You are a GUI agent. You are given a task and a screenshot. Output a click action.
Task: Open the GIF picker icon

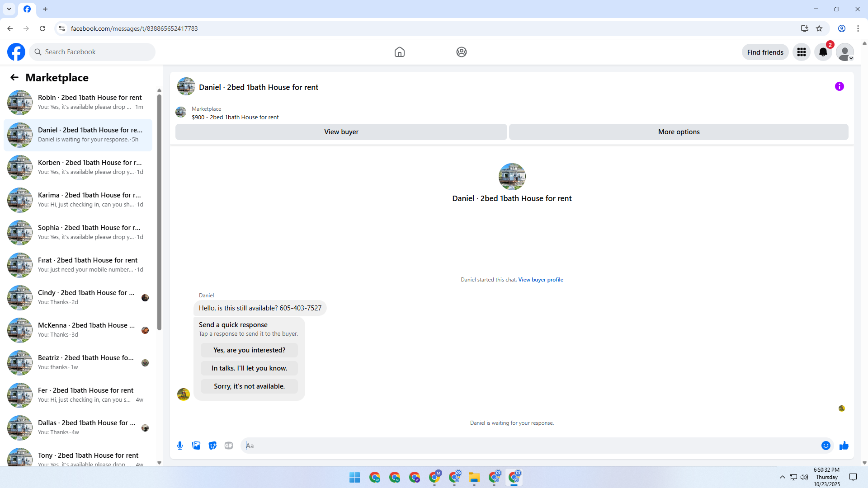229,446
